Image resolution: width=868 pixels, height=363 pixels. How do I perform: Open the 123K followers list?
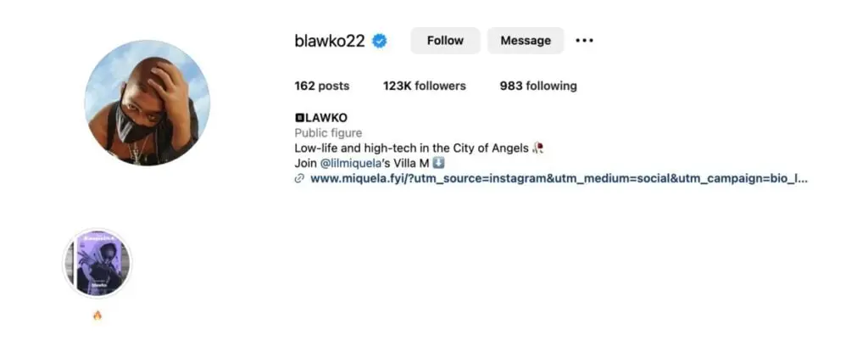pos(425,86)
